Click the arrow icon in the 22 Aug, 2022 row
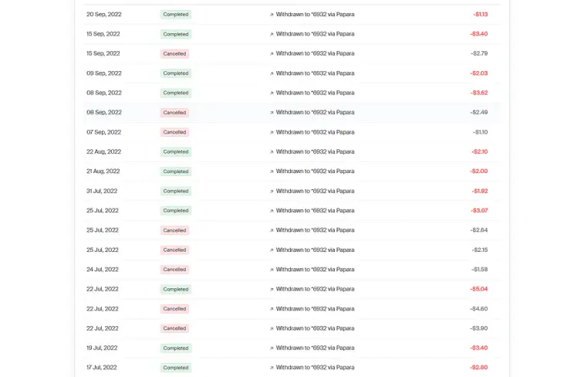Image resolution: width=588 pixels, height=377 pixels. click(272, 152)
